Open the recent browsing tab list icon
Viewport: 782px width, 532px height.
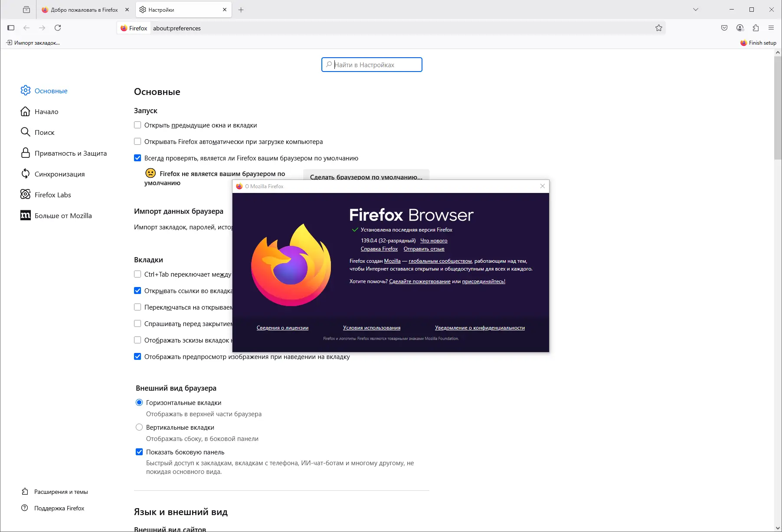tap(26, 10)
